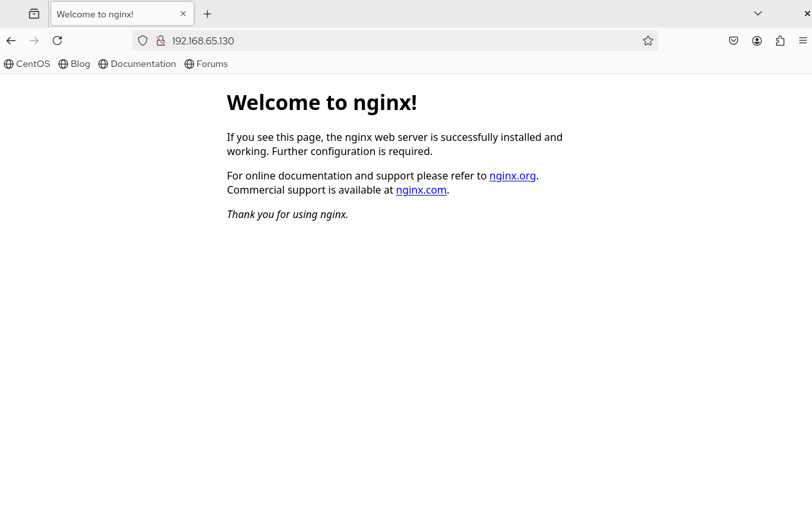
Task: Expand the list all tabs chevron
Action: point(758,14)
